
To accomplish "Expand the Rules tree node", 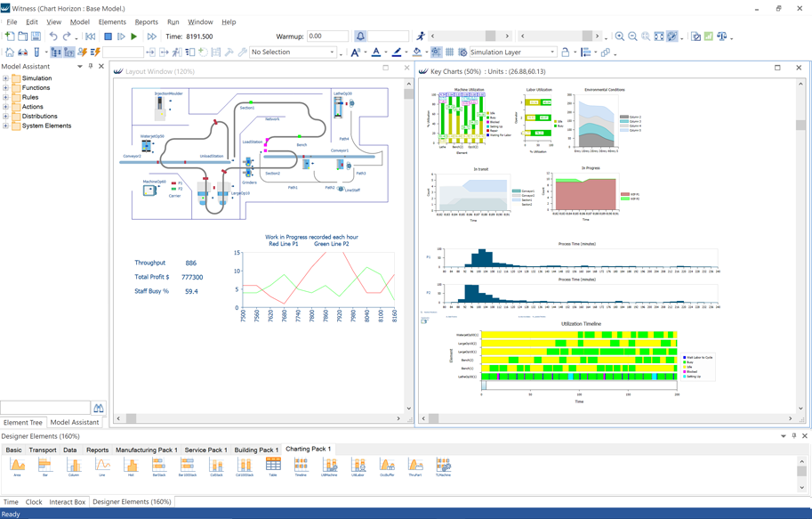I will click(5, 97).
